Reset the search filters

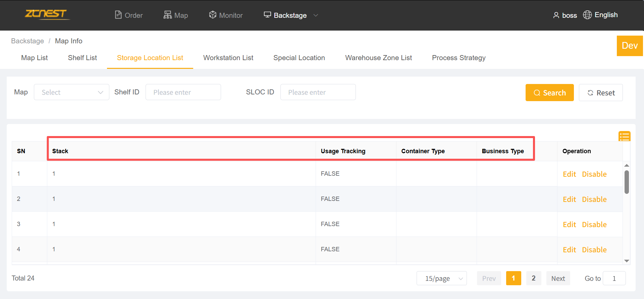601,92
